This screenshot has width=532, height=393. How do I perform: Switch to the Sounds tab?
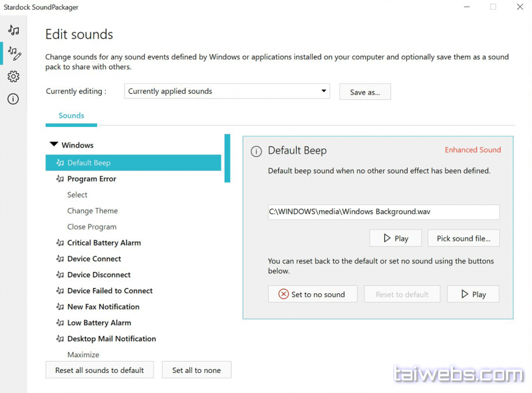pyautogui.click(x=71, y=116)
